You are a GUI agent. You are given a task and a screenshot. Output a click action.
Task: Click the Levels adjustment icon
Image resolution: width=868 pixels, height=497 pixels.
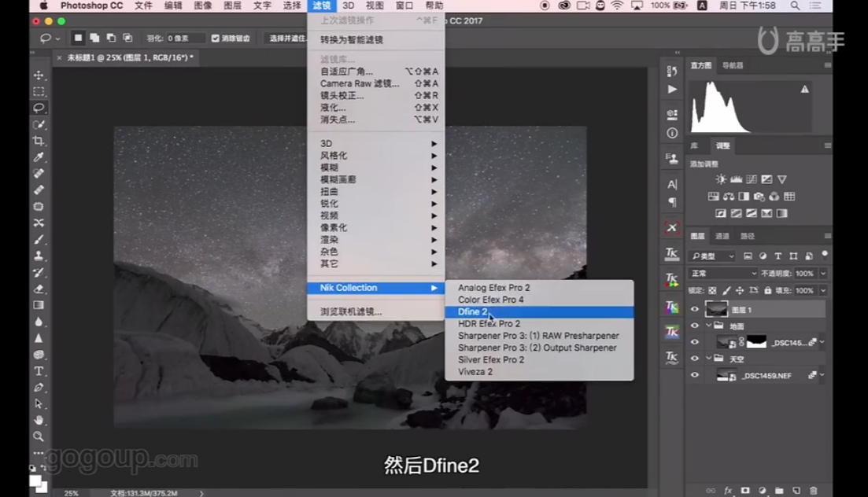tap(736, 179)
